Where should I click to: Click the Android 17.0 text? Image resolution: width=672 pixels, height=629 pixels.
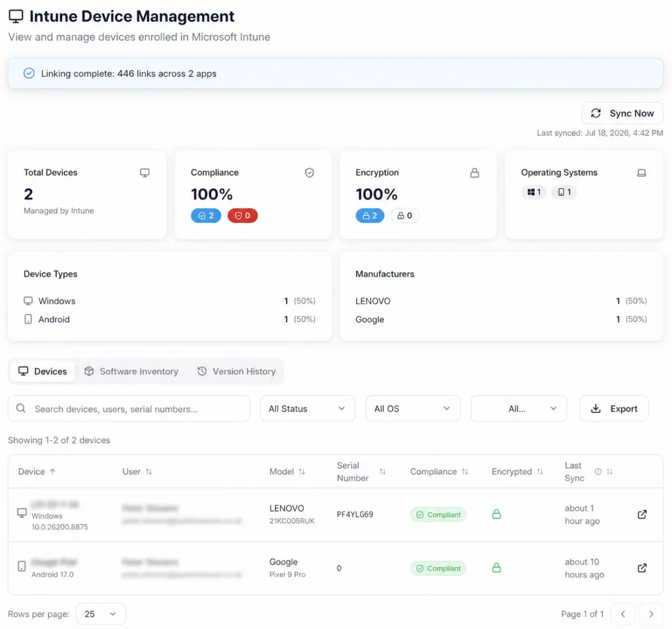coord(53,575)
